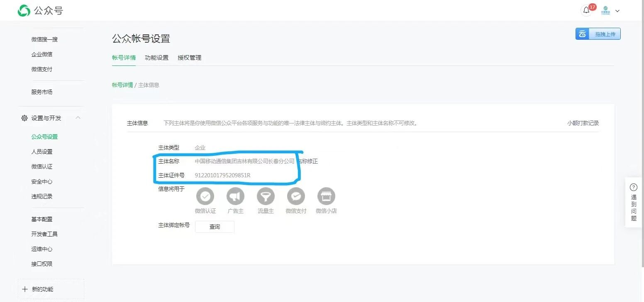Open 微信认证 in sidebar
The height and width of the screenshot is (302, 644).
[x=42, y=167]
